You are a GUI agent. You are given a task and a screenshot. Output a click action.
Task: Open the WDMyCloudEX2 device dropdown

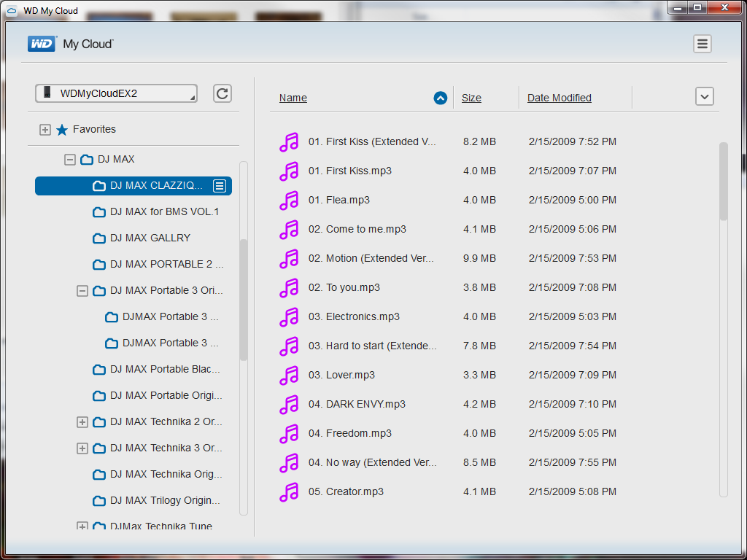coord(116,93)
